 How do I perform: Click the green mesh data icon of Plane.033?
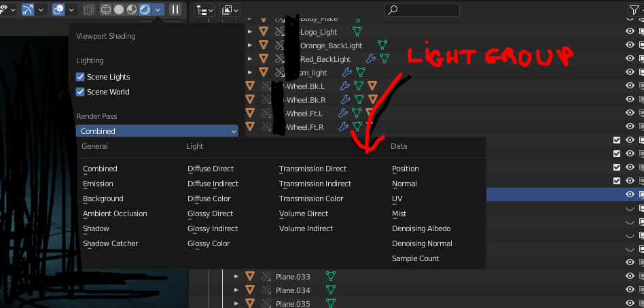pos(331,276)
